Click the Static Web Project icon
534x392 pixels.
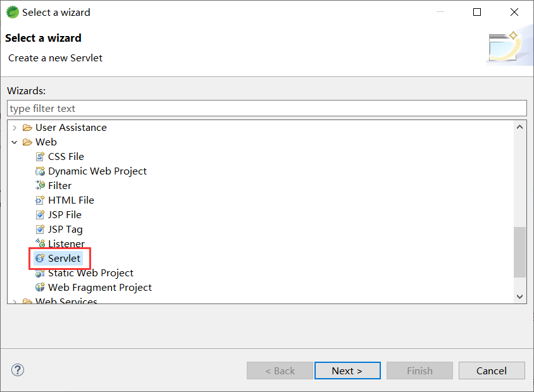40,273
